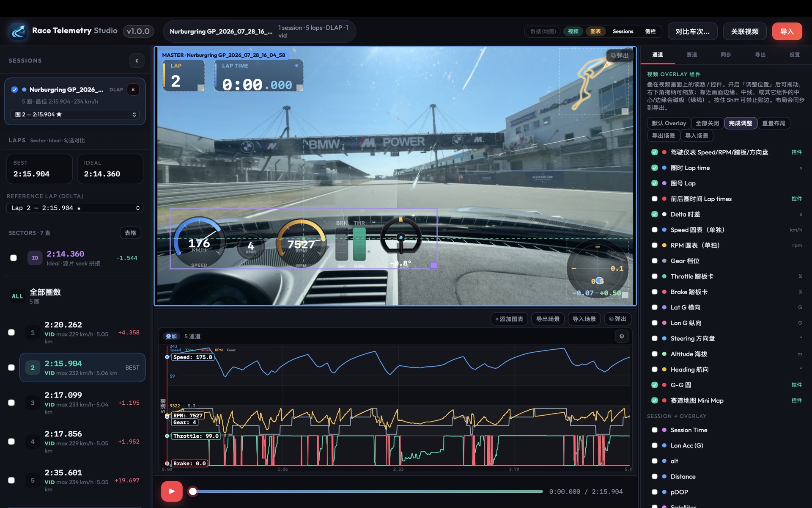Select the lap 2 2:15.904 BEST row
This screenshot has width=812, height=508.
82,367
